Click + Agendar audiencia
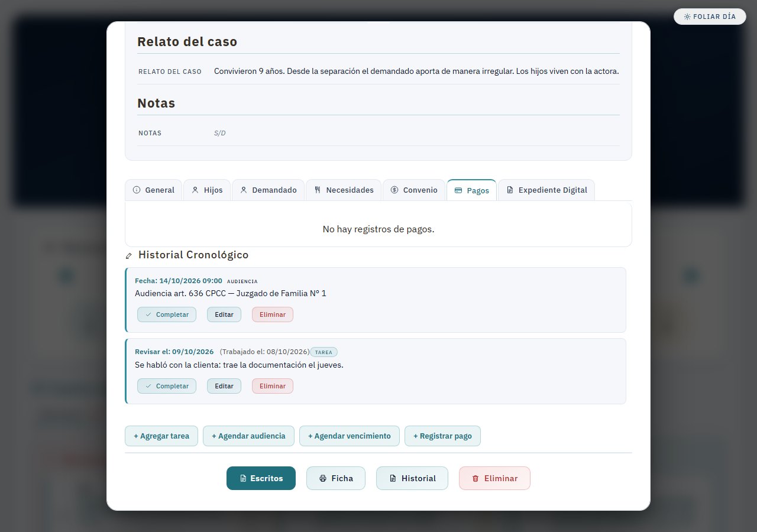This screenshot has width=757, height=532. [249, 436]
